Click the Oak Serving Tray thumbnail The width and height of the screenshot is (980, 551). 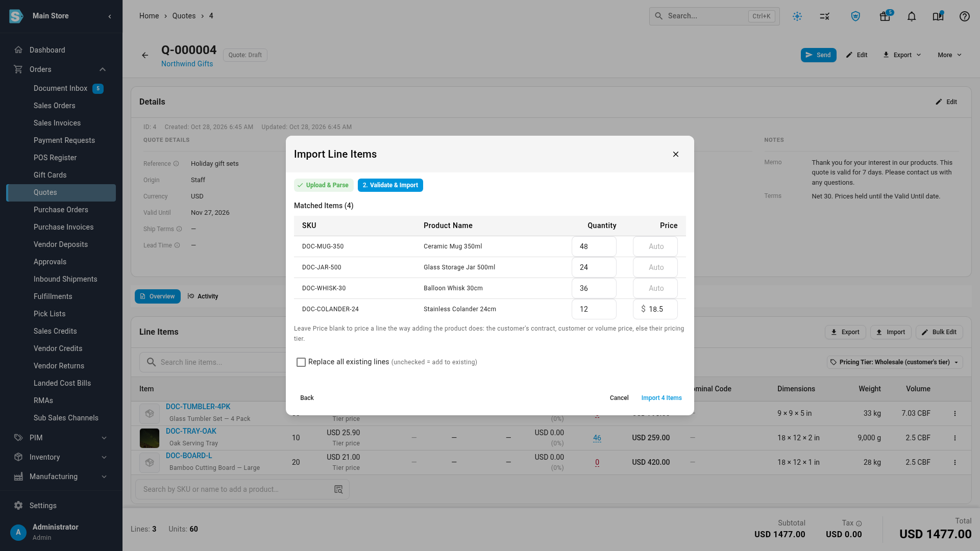(150, 438)
